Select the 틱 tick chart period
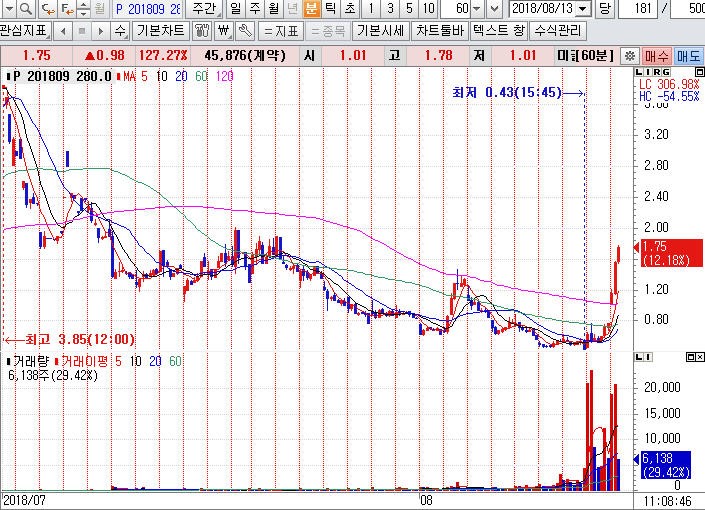This screenshot has width=705, height=510. click(330, 9)
